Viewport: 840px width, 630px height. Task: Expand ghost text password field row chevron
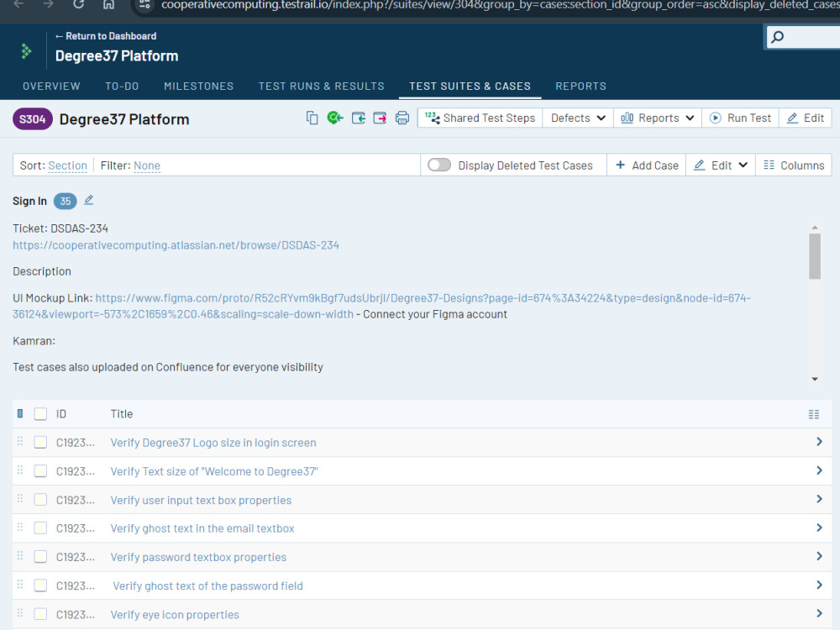pyautogui.click(x=819, y=585)
